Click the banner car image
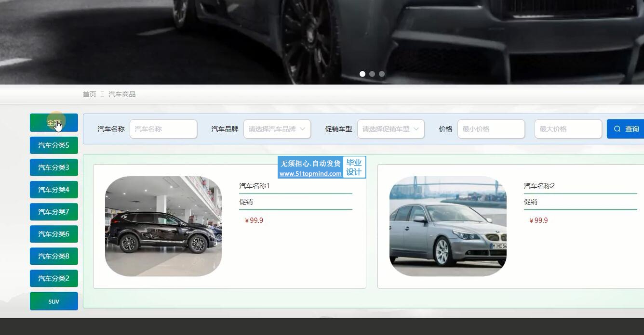This screenshot has height=335, width=644. point(322,42)
